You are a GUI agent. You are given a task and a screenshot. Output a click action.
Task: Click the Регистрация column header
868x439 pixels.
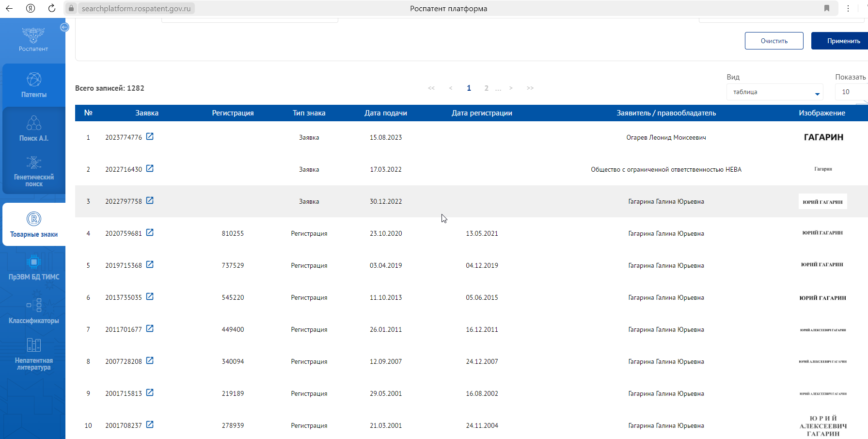click(x=233, y=113)
